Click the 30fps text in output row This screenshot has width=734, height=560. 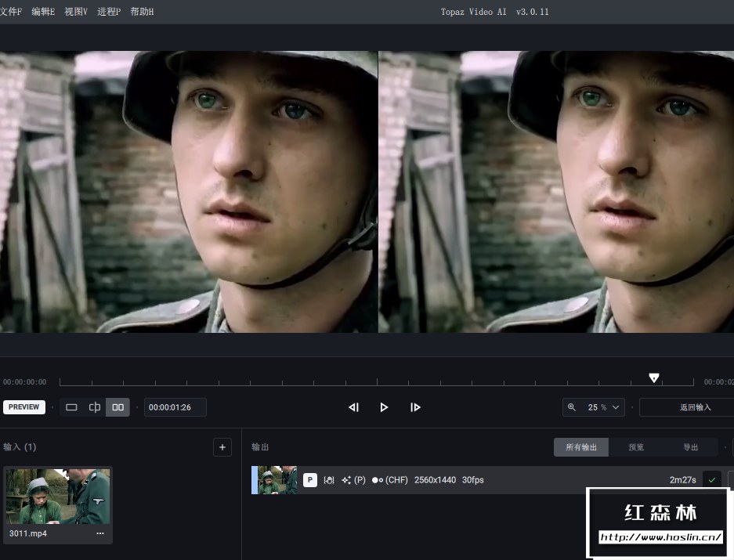(473, 480)
